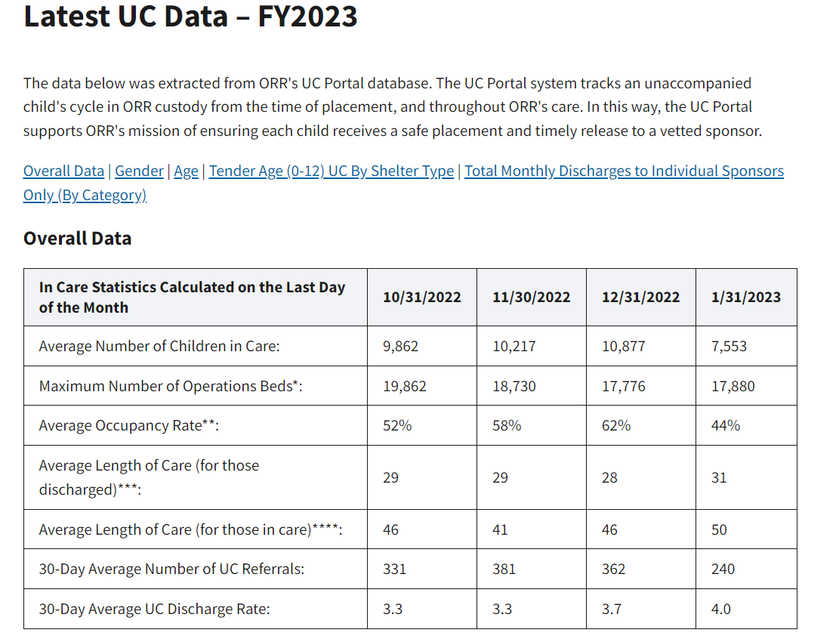Click the 17,880 operations beds cell
The width and height of the screenshot is (839, 642).
pyautogui.click(x=733, y=386)
